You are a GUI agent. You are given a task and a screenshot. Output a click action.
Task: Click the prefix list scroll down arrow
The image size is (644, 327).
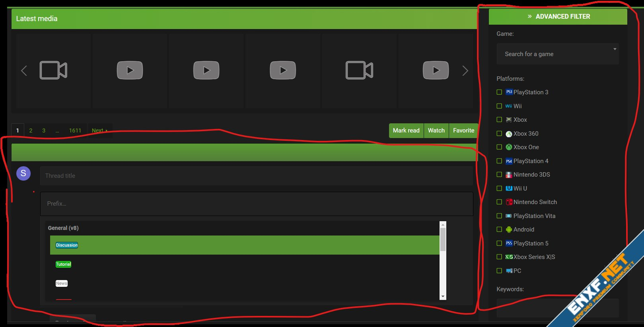pos(443,296)
